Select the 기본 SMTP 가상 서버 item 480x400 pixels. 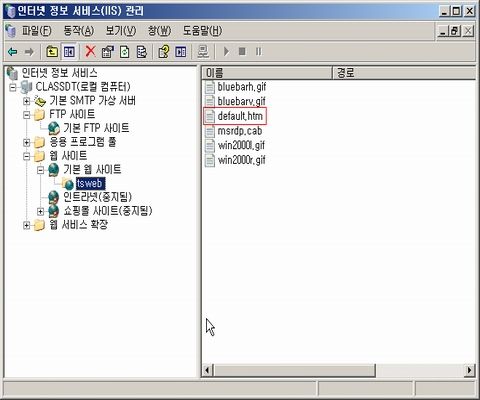tap(92, 101)
